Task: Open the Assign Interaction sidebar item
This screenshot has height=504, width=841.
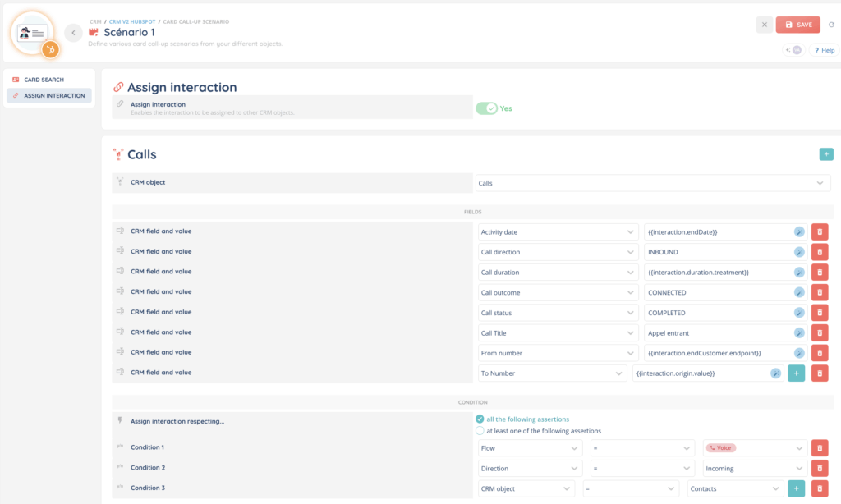Action: (x=48, y=96)
